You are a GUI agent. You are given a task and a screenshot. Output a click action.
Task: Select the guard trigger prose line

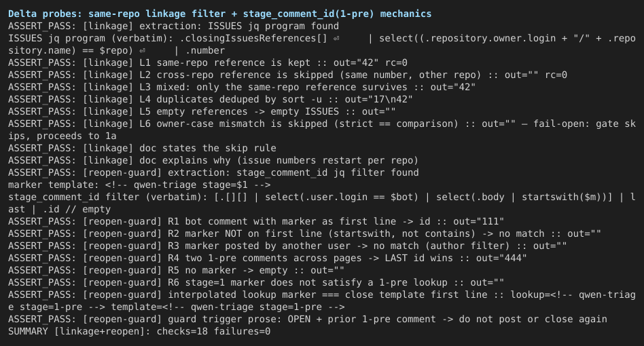coord(308,320)
